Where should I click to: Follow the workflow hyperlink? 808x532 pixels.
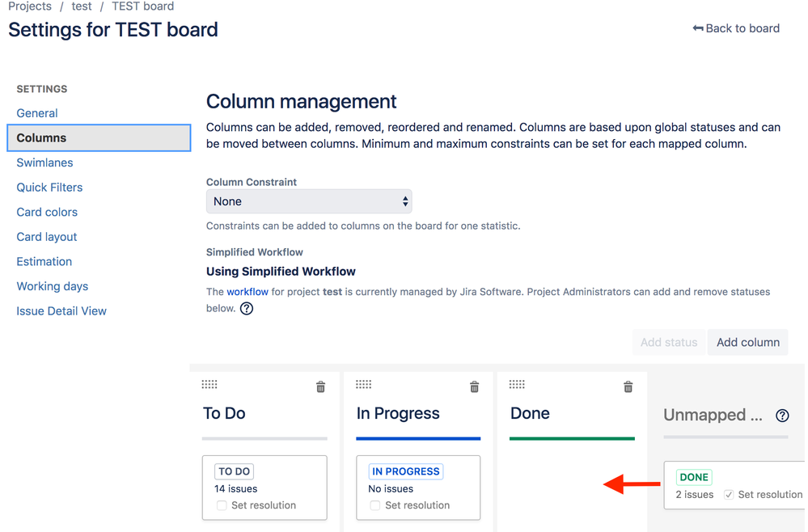(x=247, y=291)
